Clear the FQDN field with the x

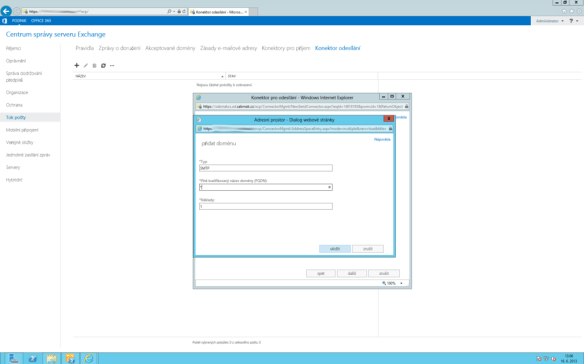coord(330,187)
